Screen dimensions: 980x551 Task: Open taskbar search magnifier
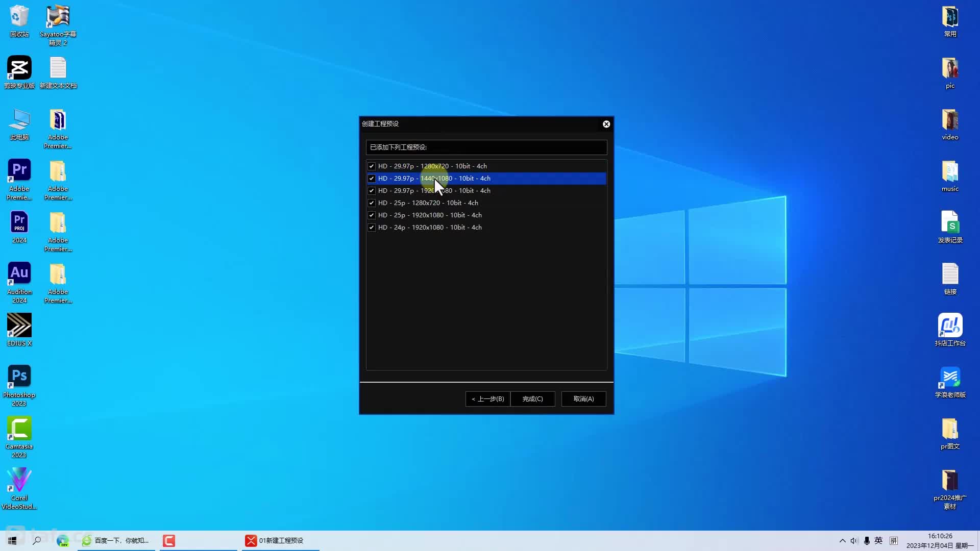coord(37,540)
